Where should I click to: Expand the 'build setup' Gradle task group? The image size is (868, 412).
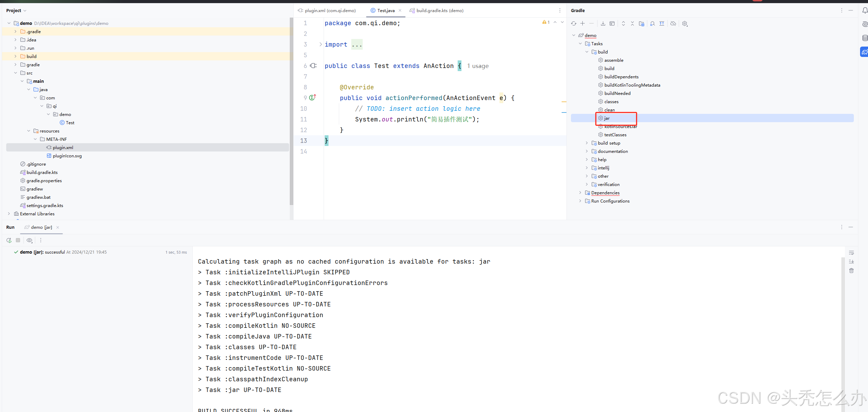click(586, 143)
